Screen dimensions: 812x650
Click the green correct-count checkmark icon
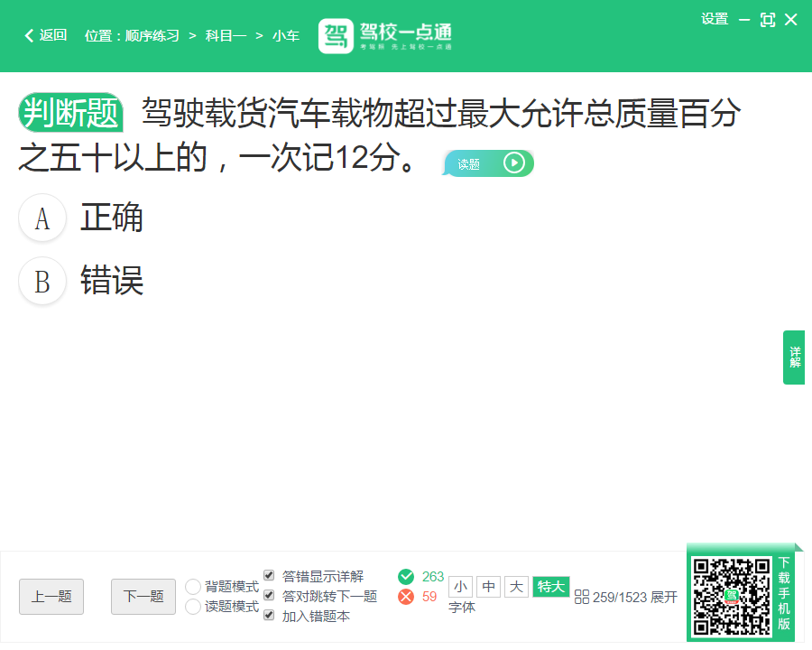[x=406, y=577]
